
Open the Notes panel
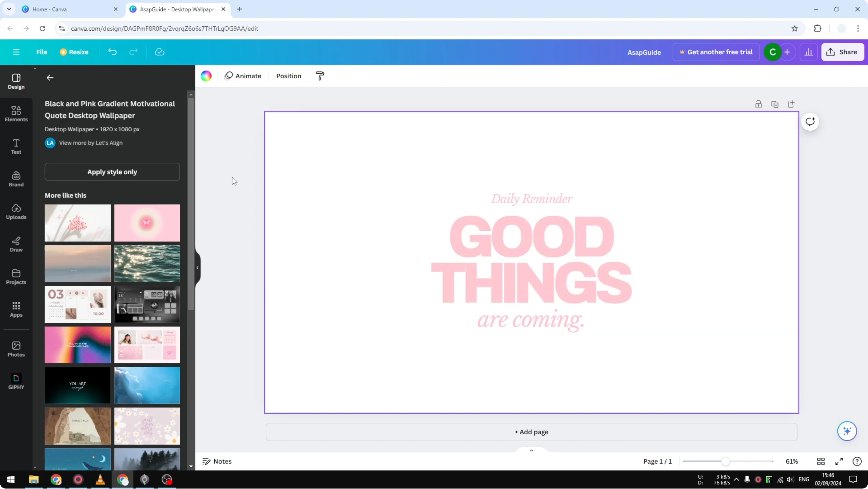[217, 461]
